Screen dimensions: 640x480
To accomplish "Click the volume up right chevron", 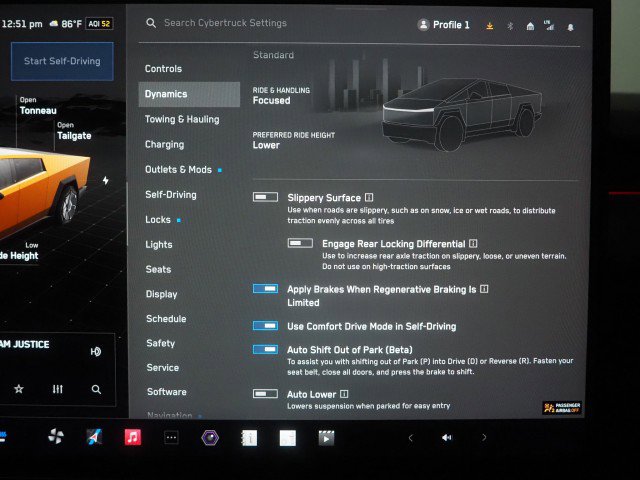I will [x=484, y=438].
